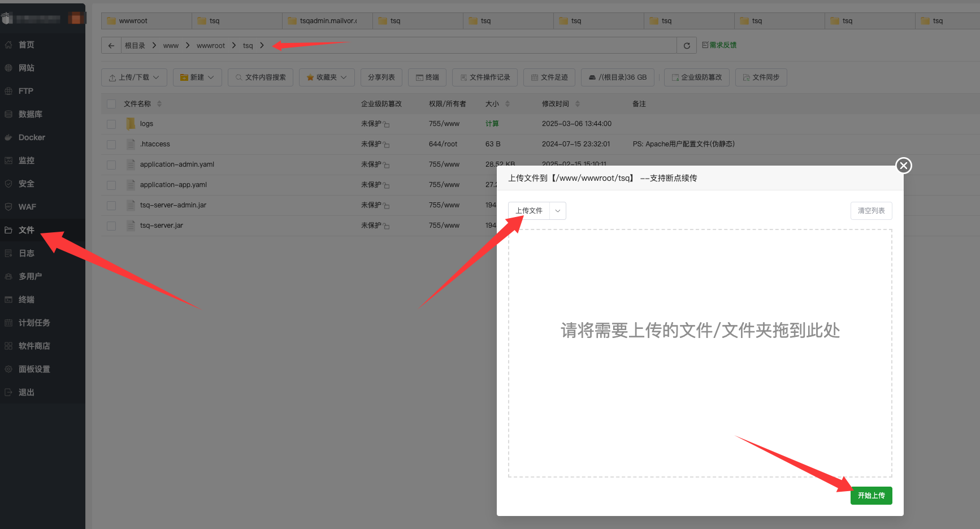
Task: Check the box for tsq-server.jar
Action: [111, 226]
